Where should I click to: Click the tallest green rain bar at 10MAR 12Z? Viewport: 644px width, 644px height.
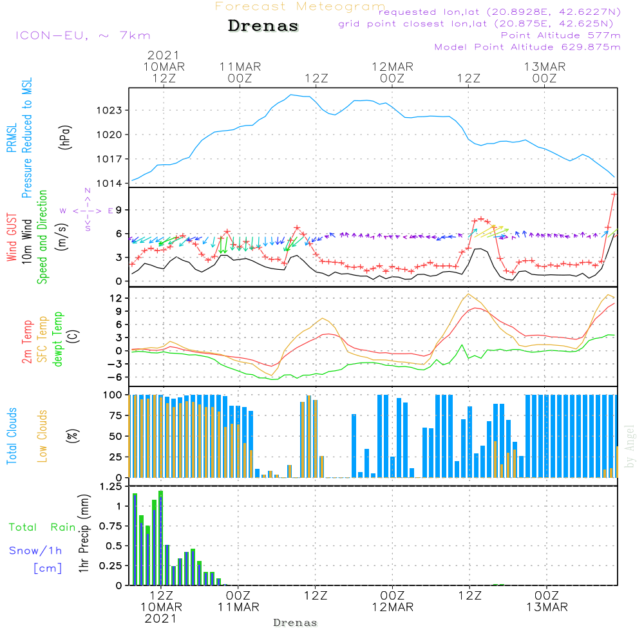[x=160, y=538]
